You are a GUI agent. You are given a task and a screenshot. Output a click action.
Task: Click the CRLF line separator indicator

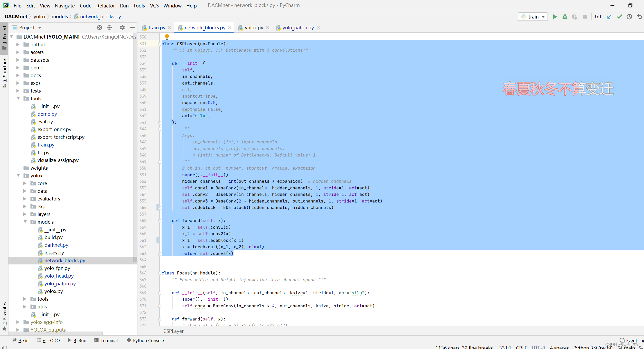[521, 347]
